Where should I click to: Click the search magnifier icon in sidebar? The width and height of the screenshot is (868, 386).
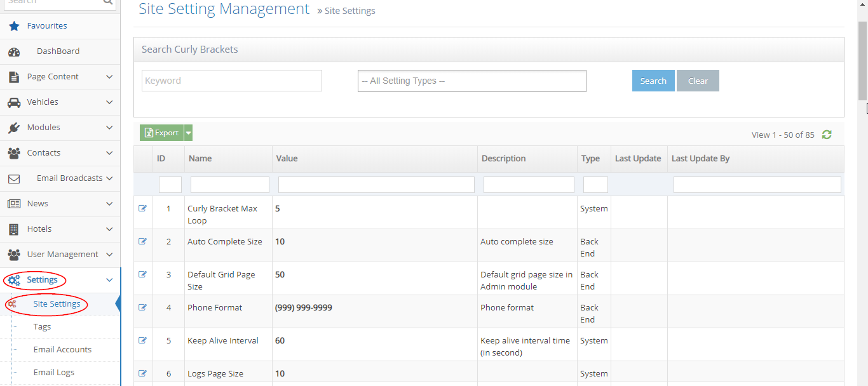coord(107,3)
